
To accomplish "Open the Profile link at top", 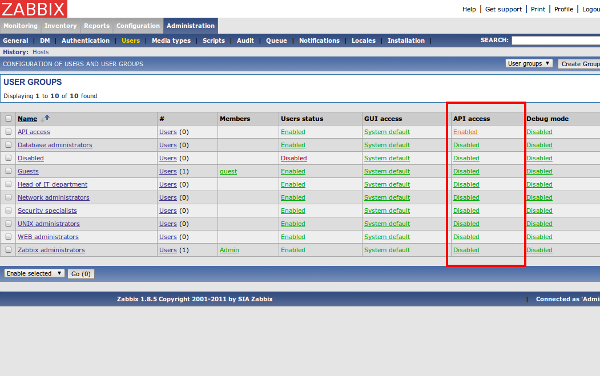I will point(564,9).
